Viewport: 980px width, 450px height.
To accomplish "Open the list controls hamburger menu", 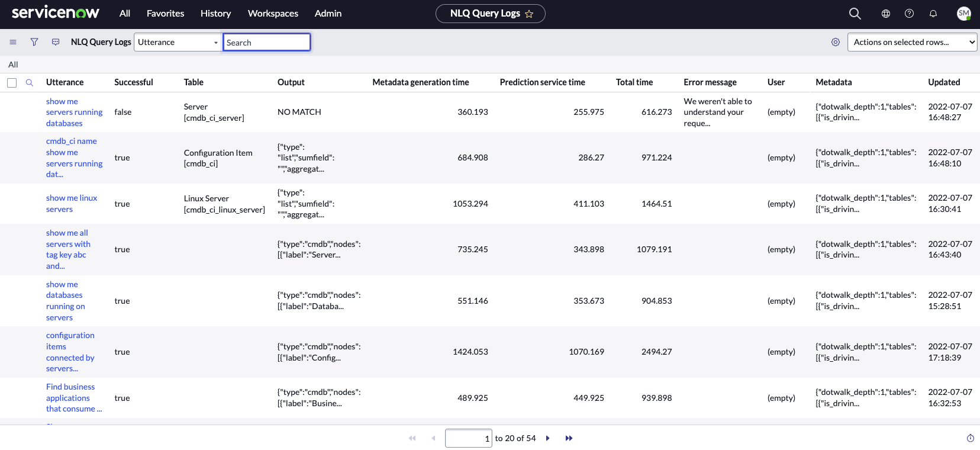I will coord(13,42).
